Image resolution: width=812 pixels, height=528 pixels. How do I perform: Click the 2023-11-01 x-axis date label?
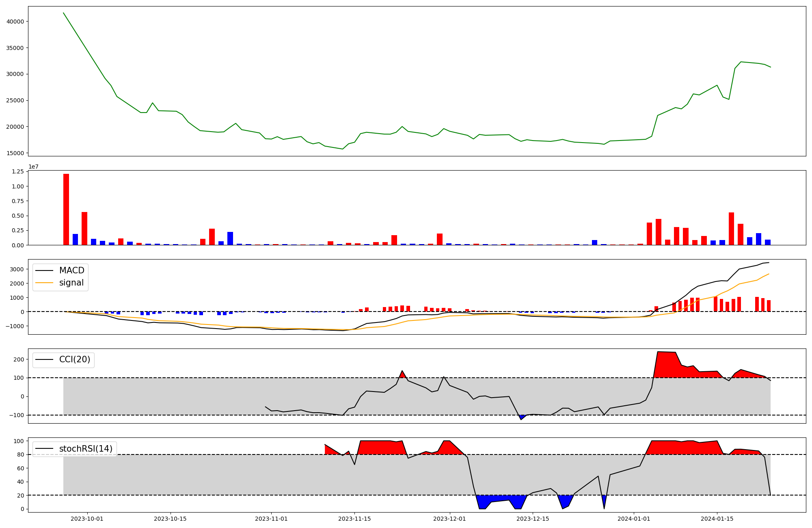pos(271,519)
